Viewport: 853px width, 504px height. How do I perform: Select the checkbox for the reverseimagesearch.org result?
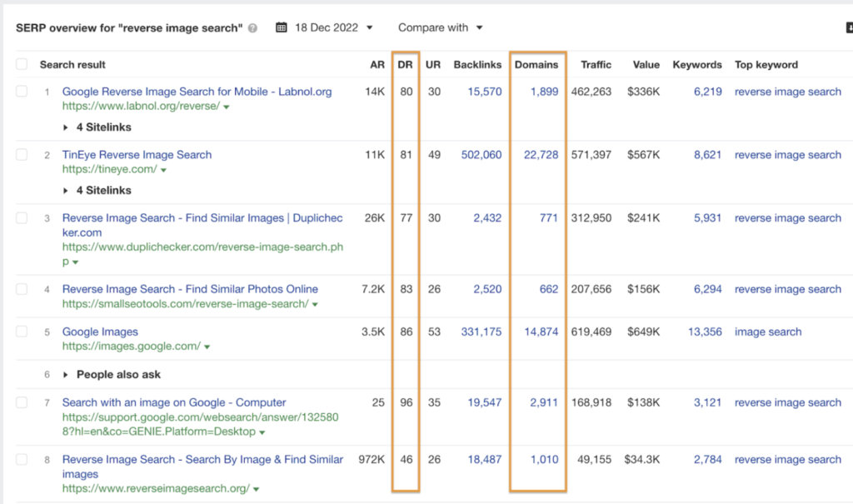[22, 459]
